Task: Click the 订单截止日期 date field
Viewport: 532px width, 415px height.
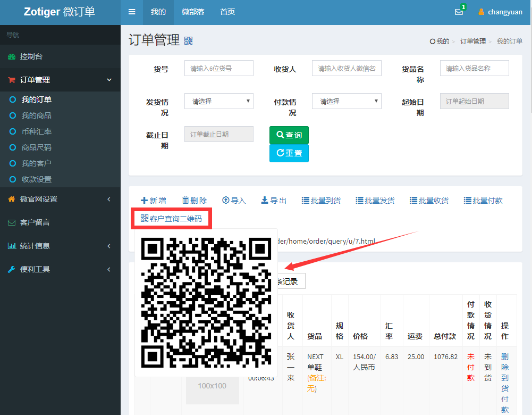Action: point(219,134)
